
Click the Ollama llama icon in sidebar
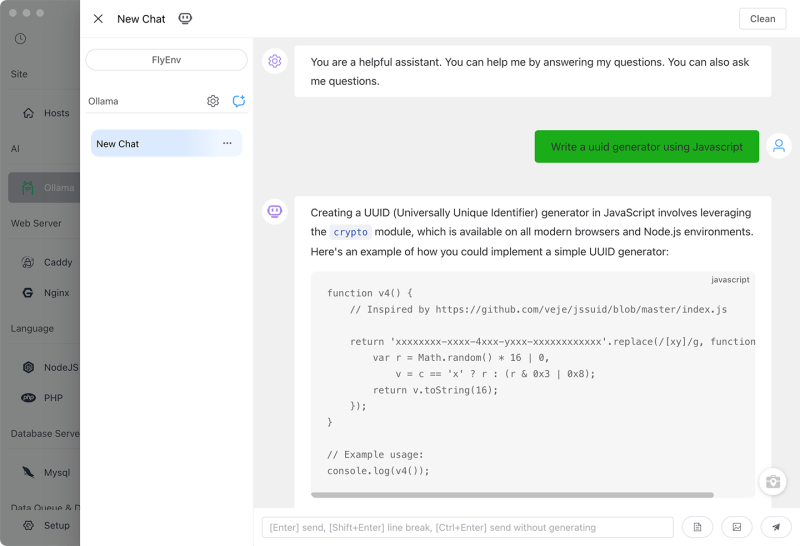point(28,188)
